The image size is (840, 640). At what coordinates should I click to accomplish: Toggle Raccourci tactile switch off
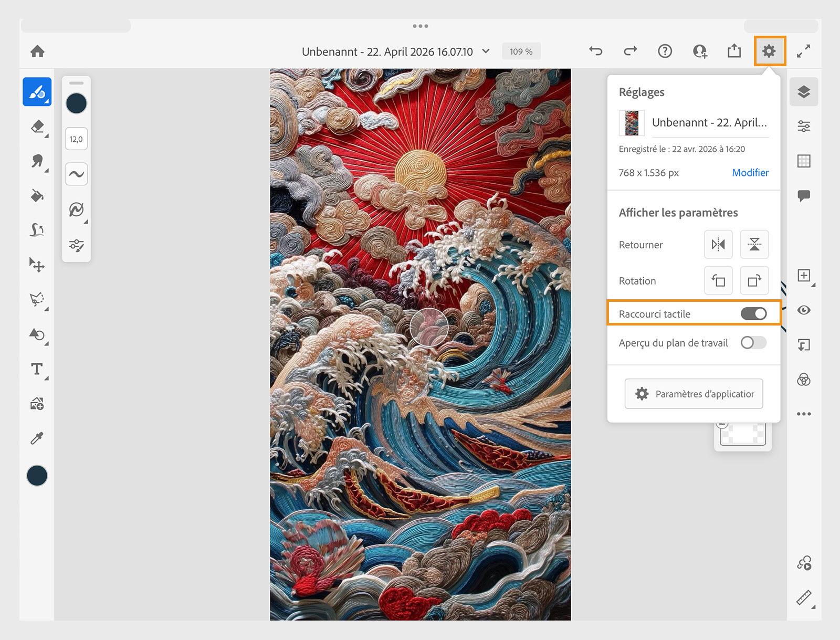(753, 313)
